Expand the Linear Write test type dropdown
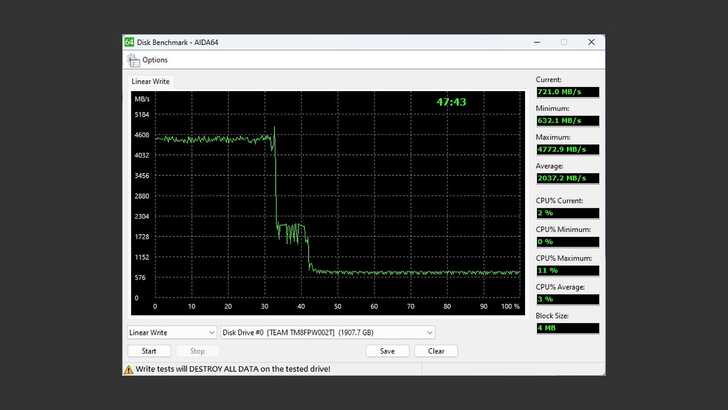This screenshot has width=728, height=410. 172,332
